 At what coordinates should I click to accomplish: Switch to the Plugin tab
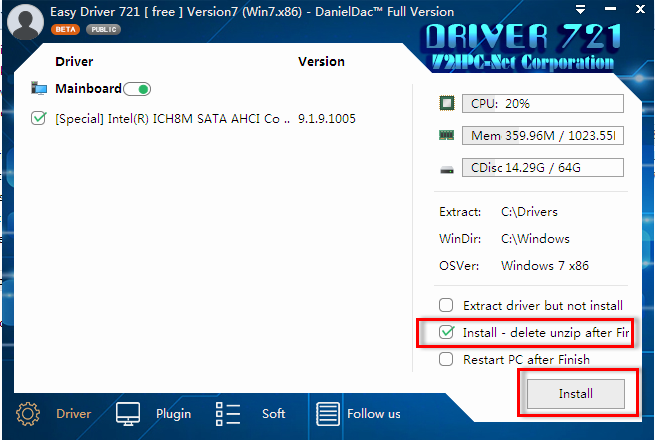click(x=173, y=414)
